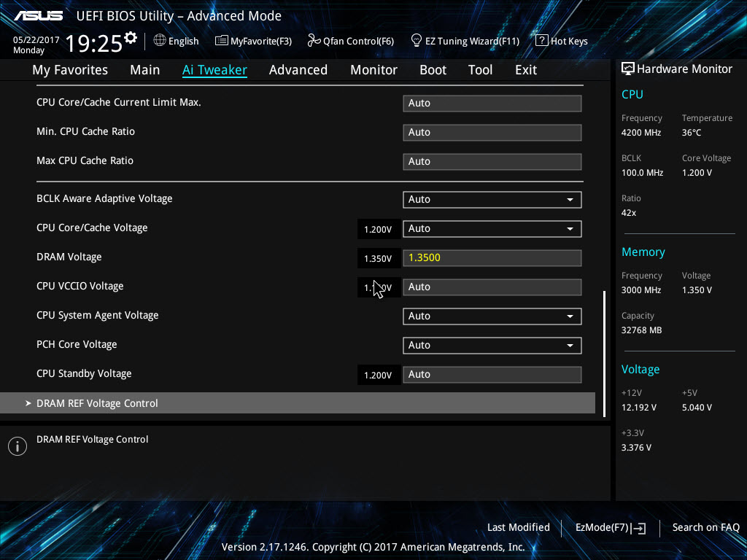Image resolution: width=747 pixels, height=560 pixels.
Task: Click the info icon in help area
Action: pyautogui.click(x=18, y=446)
